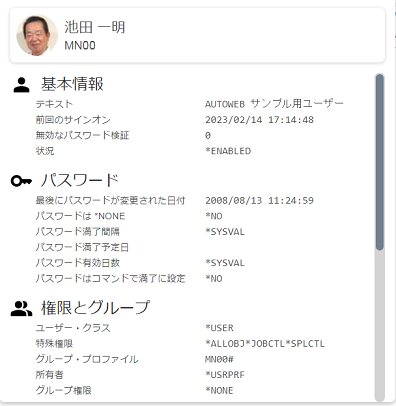Click the パスワード満了間隔 label
Viewport: 396px width, 406px height.
(x=77, y=232)
